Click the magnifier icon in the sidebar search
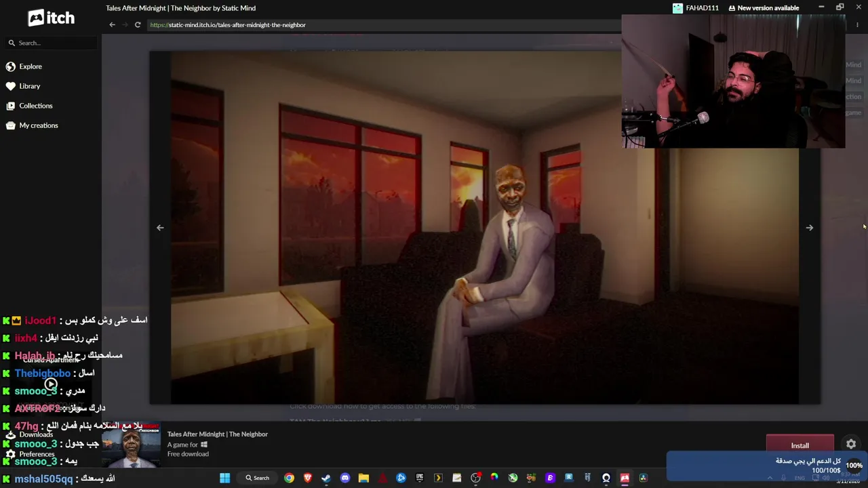The width and height of the screenshot is (868, 488). (x=12, y=43)
